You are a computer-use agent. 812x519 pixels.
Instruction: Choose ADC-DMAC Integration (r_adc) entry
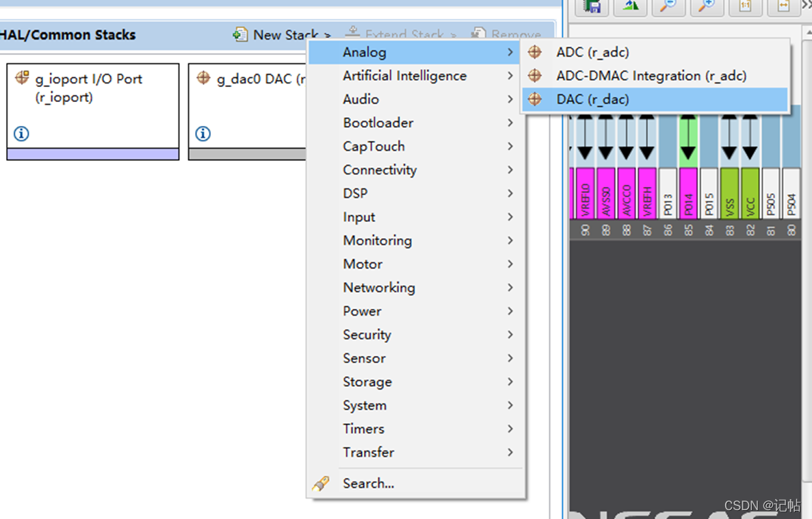[x=655, y=76]
